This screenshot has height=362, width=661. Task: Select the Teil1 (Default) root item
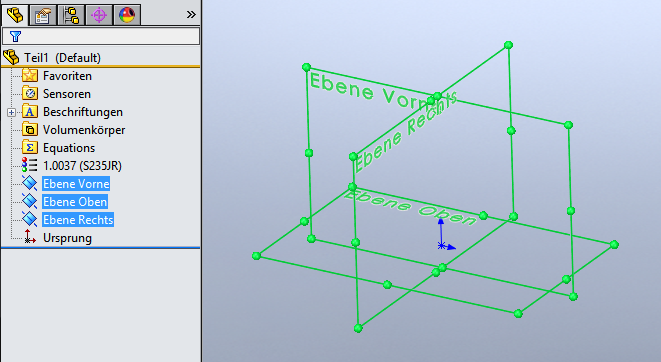[62, 58]
